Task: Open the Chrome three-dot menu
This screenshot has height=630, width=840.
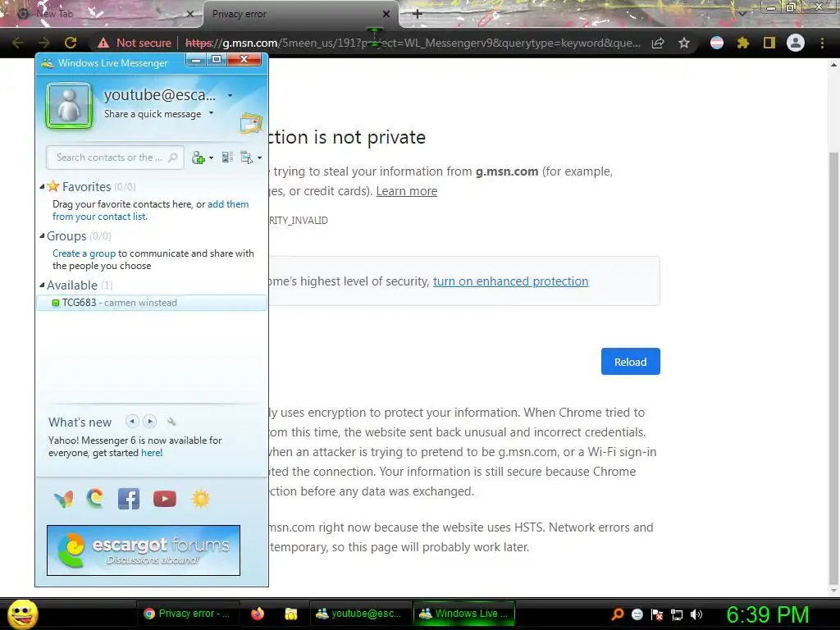Action: pos(822,43)
